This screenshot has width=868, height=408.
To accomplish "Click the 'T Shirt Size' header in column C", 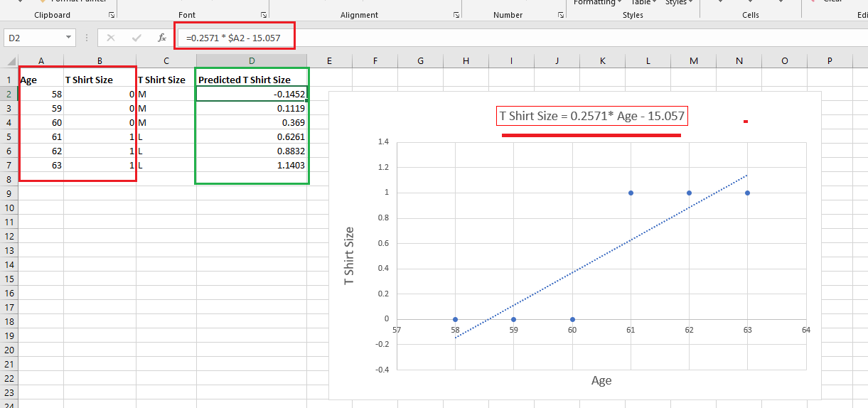I will point(166,80).
